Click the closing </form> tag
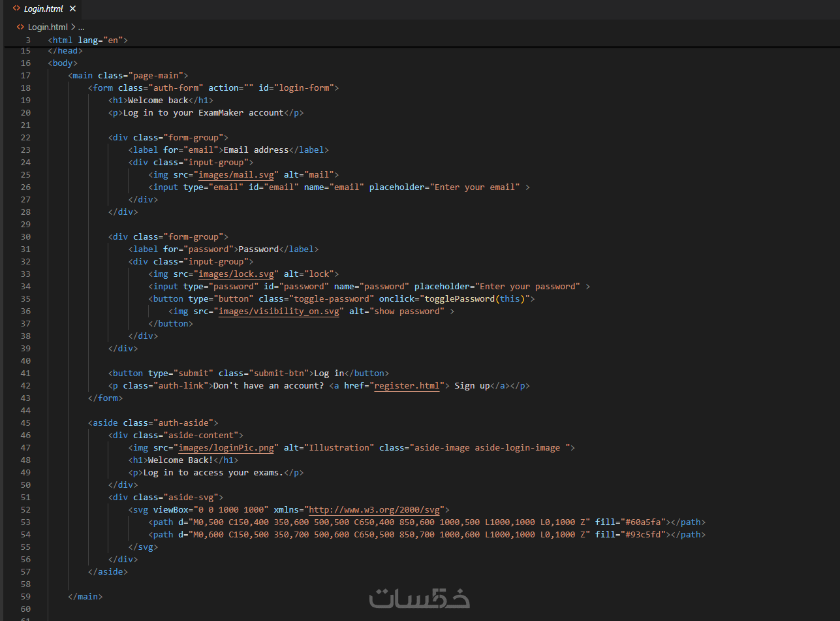 106,398
